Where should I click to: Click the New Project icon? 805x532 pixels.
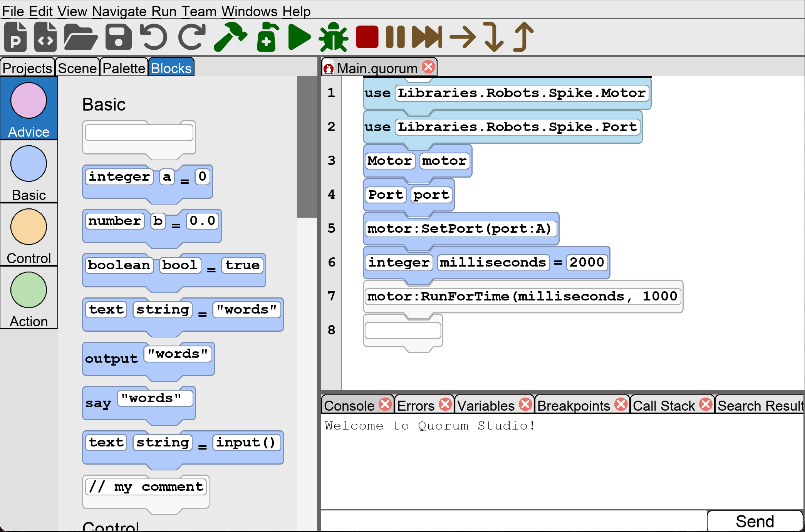(x=15, y=37)
